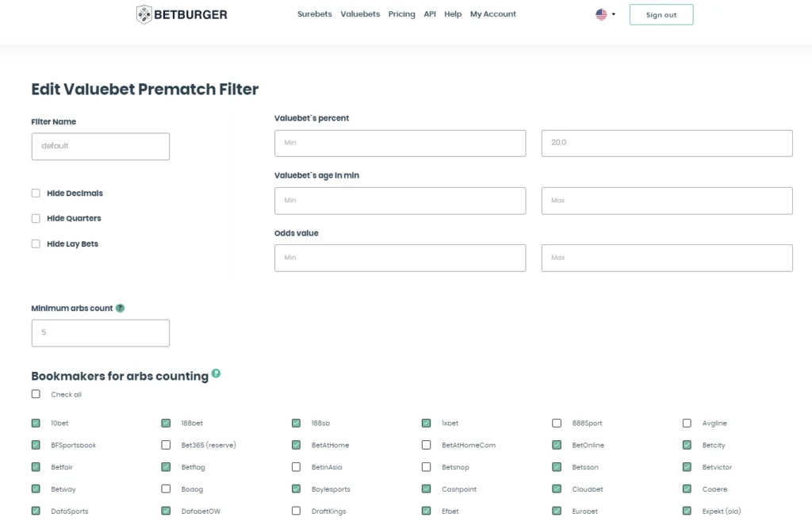Uncheck the BFSportsbook bookmaker
The width and height of the screenshot is (812, 525).
(x=36, y=445)
